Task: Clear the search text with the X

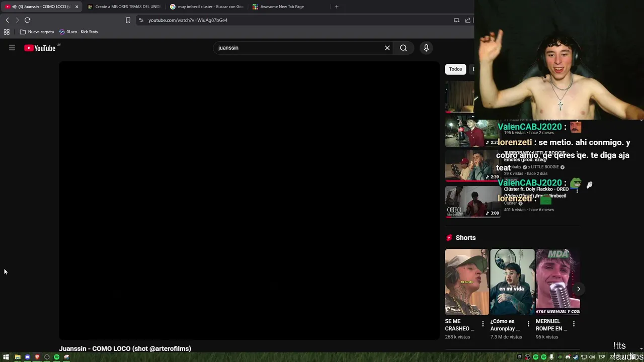Action: [x=387, y=48]
